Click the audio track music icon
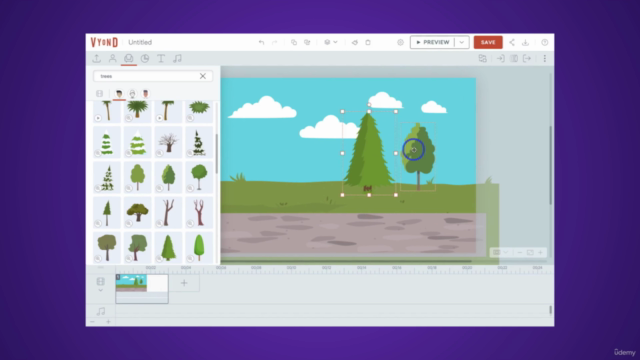This screenshot has width=640, height=360. [101, 311]
